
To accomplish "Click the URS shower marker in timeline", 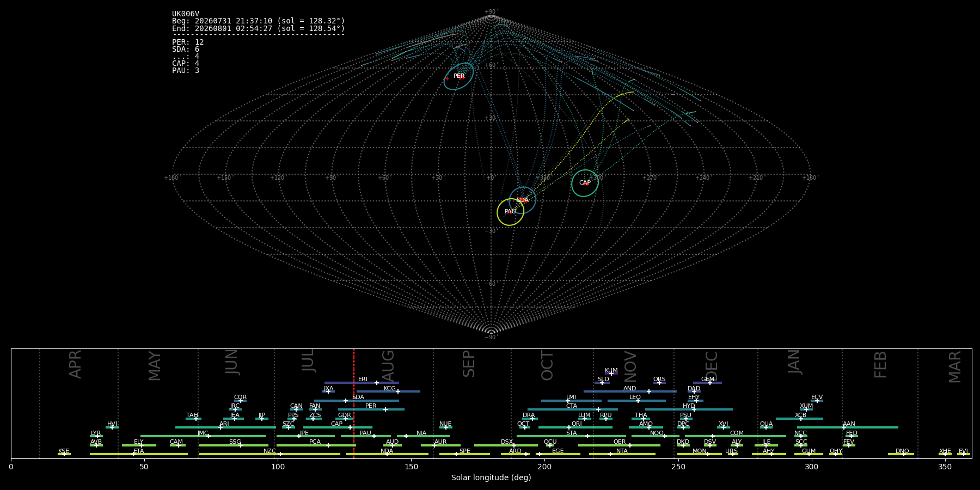I will point(732,454).
